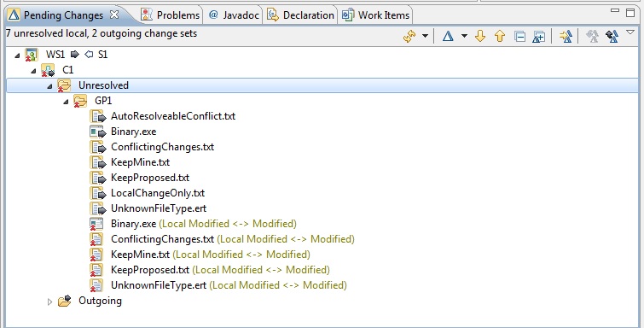Click the GP1 folder icon
Image resolution: width=644 pixels, height=328 pixels.
click(x=80, y=101)
